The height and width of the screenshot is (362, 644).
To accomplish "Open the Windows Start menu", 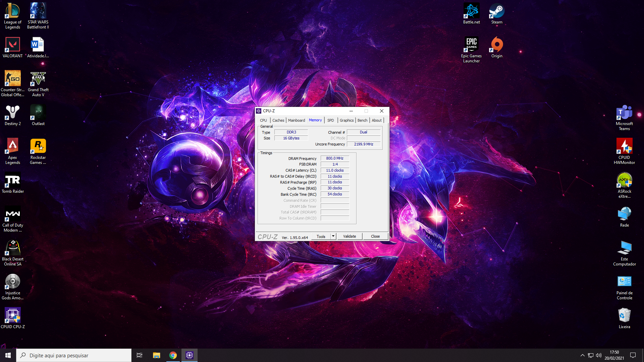I will [x=8, y=355].
